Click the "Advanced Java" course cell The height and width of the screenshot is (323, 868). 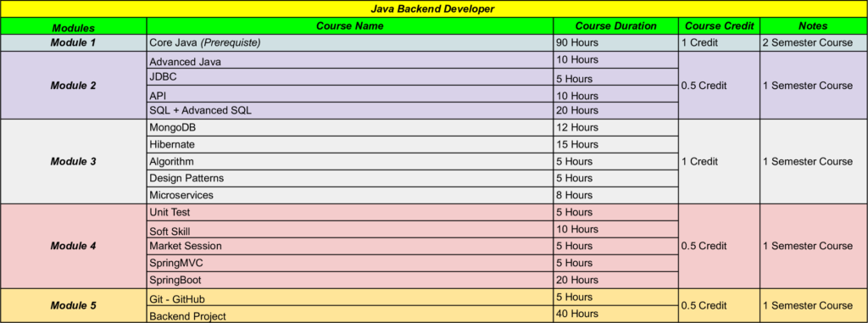tap(350, 60)
